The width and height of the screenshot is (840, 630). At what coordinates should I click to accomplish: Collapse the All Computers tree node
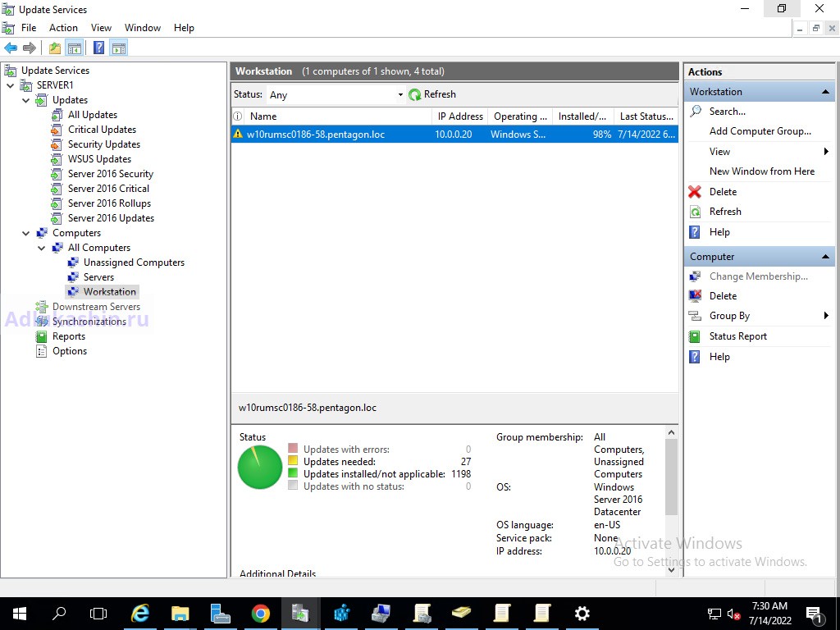click(x=42, y=248)
